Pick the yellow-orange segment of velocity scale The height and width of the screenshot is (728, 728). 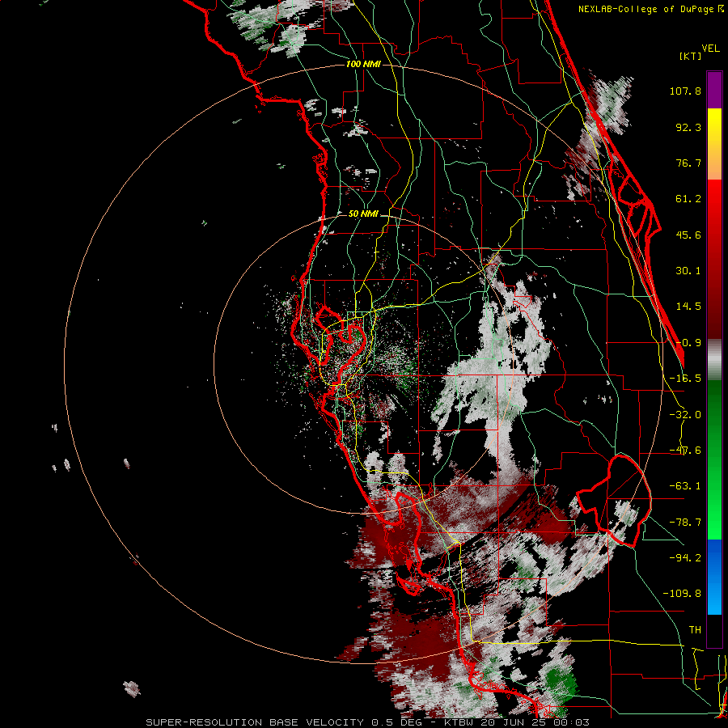714,144
